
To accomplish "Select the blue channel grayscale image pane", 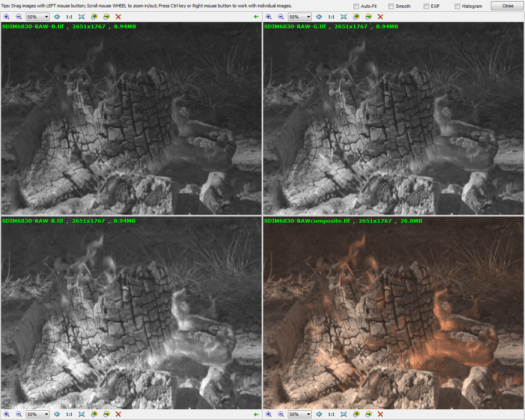I will (131, 119).
